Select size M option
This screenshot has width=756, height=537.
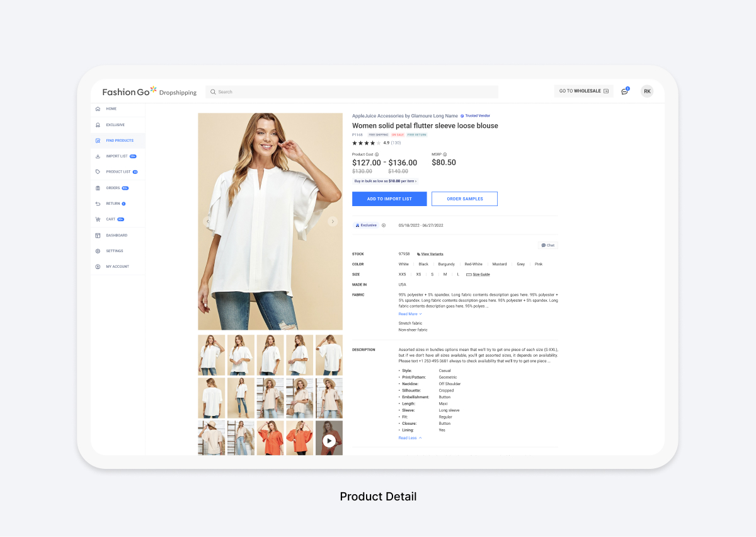(x=445, y=274)
